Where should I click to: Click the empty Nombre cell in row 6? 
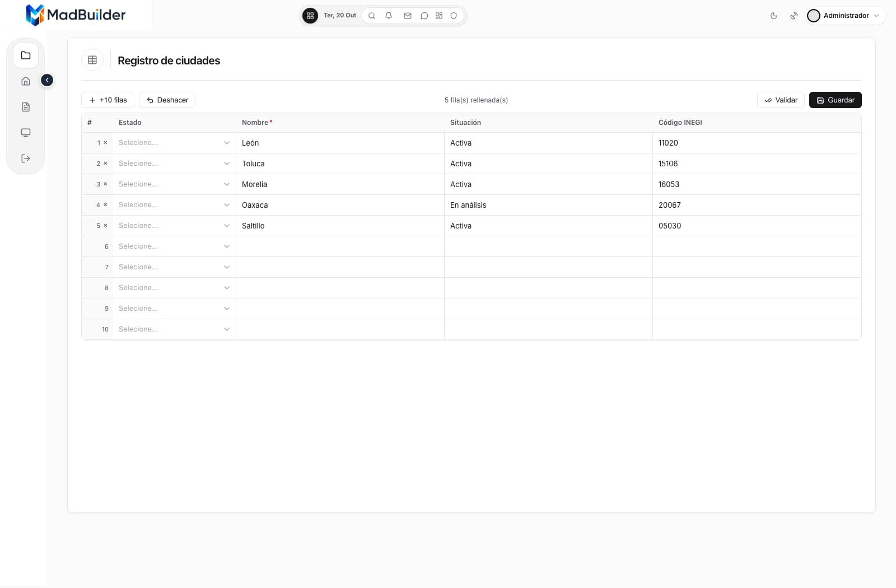point(340,246)
